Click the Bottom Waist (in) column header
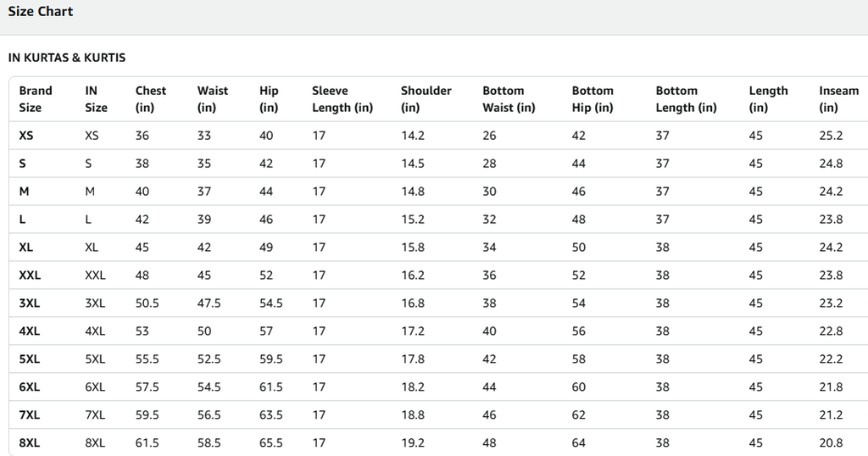 (x=509, y=99)
